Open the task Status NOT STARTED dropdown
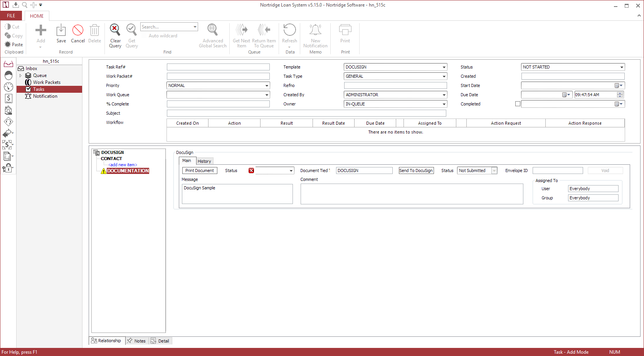Image resolution: width=644 pixels, height=356 pixels. click(x=622, y=67)
